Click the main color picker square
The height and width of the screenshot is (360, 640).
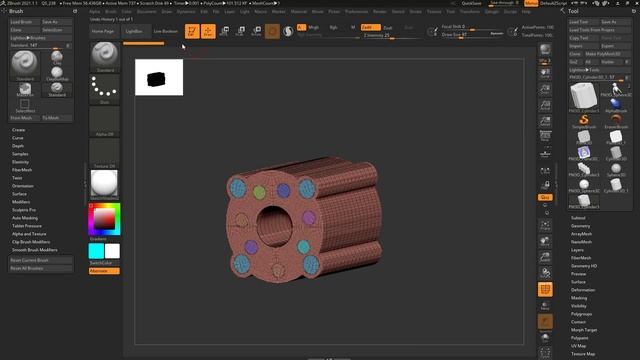[x=104, y=219]
